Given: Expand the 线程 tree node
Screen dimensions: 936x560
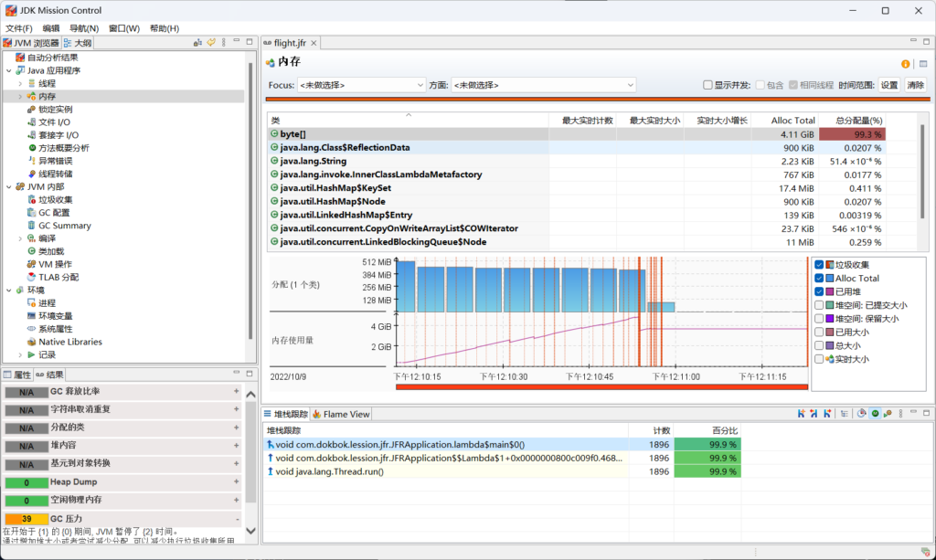Looking at the screenshot, I should pyautogui.click(x=20, y=83).
